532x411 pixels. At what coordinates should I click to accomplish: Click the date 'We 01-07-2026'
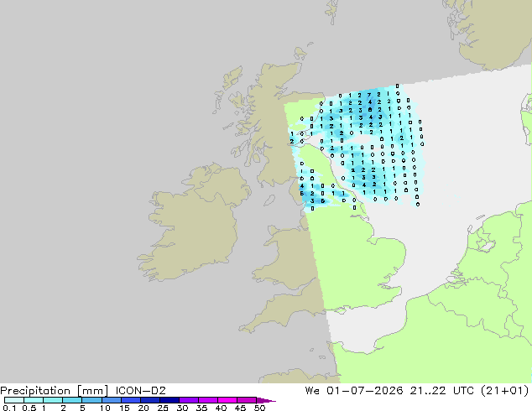(354, 391)
